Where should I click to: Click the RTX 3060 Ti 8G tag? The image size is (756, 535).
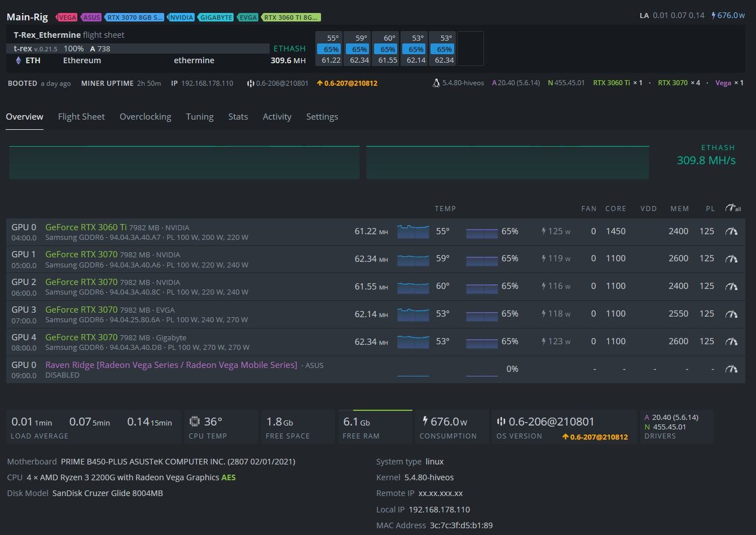(x=291, y=17)
